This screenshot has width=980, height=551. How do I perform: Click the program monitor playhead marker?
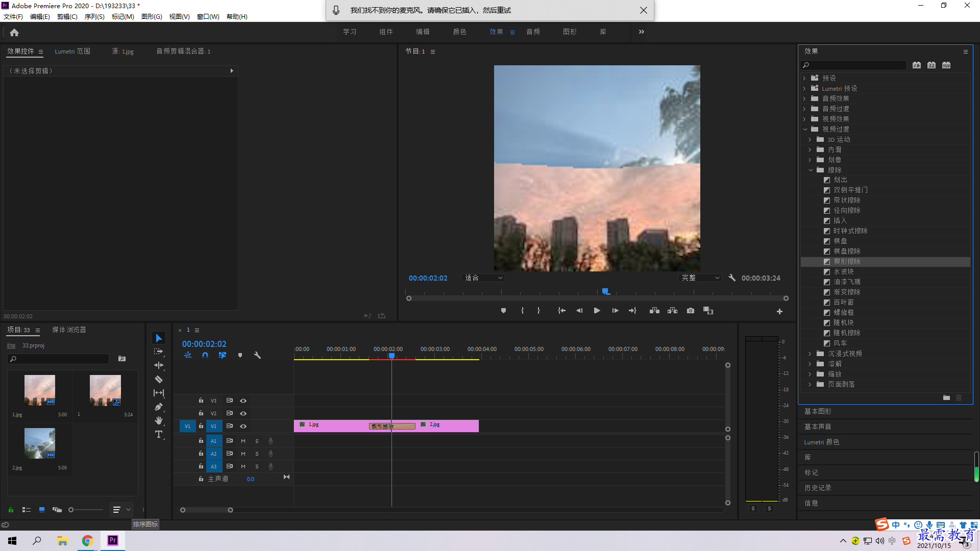click(605, 291)
